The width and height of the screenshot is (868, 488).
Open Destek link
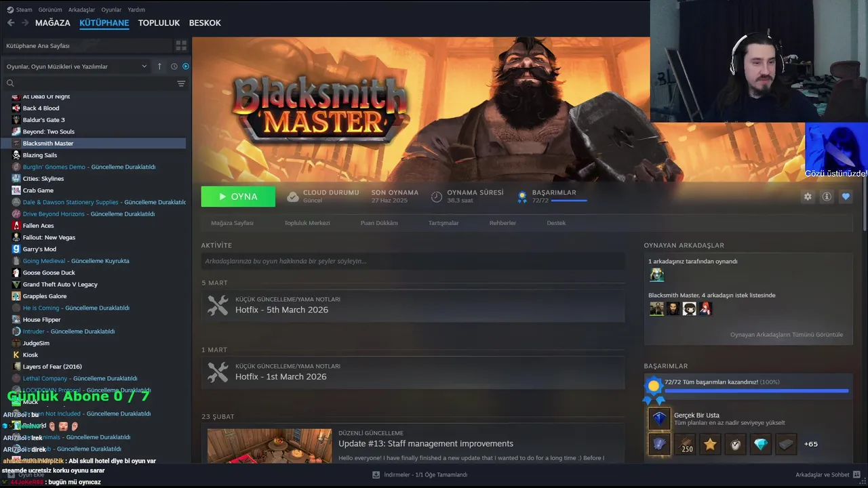tap(556, 223)
